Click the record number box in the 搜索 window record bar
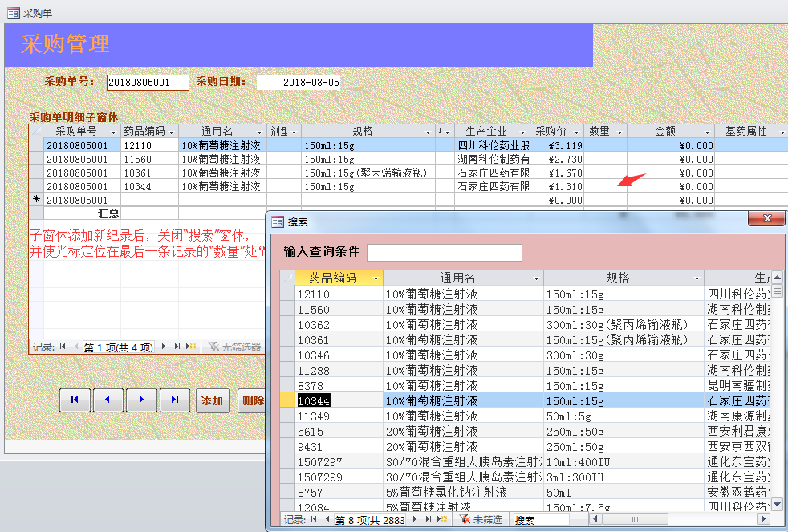 coord(370,520)
